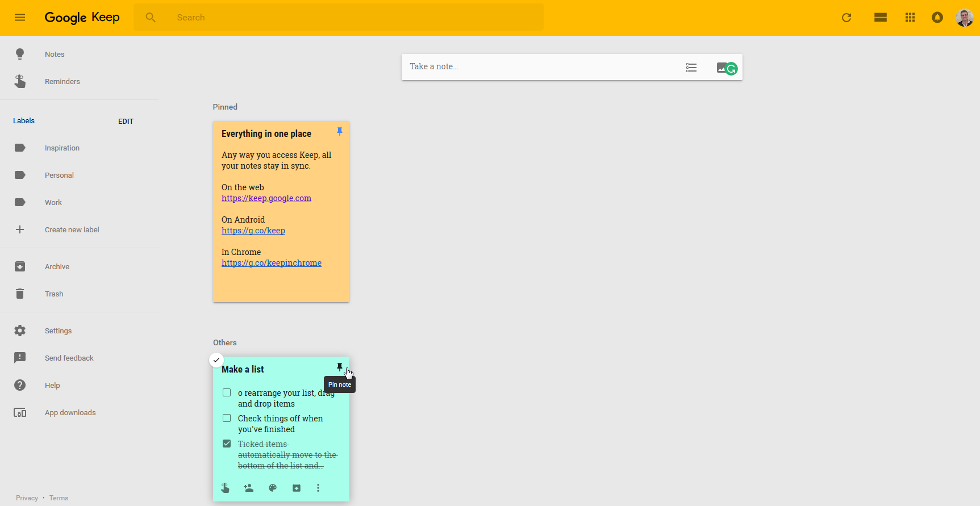This screenshot has height=506, width=980.
Task: Open the g.co/keep Android link
Action: point(253,231)
